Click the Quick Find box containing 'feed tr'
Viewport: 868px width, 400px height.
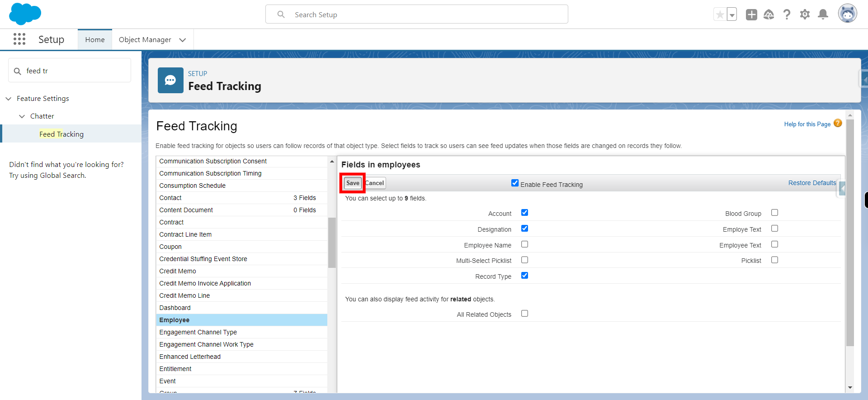70,71
